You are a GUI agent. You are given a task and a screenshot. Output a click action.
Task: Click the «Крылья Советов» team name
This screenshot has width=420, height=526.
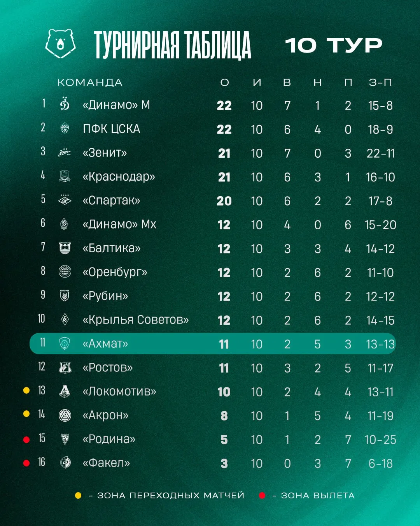pos(136,320)
